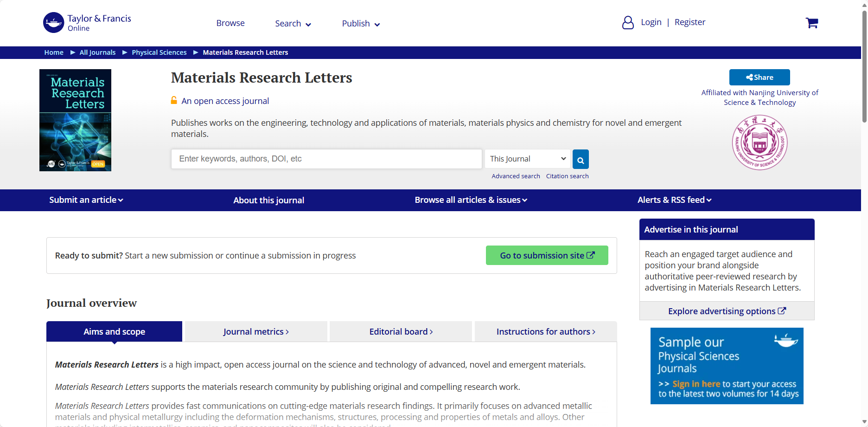Click the open access padlock icon
The image size is (868, 427).
(174, 100)
